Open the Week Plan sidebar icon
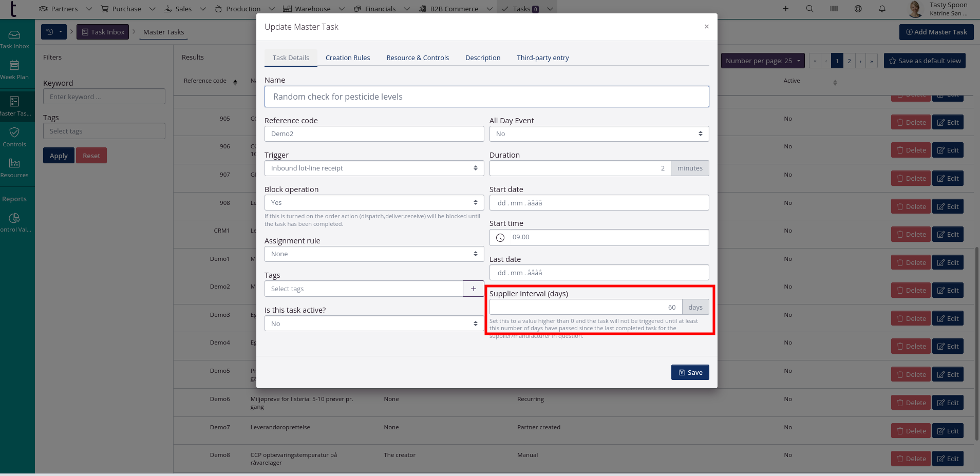This screenshot has width=980, height=476. 14,70
